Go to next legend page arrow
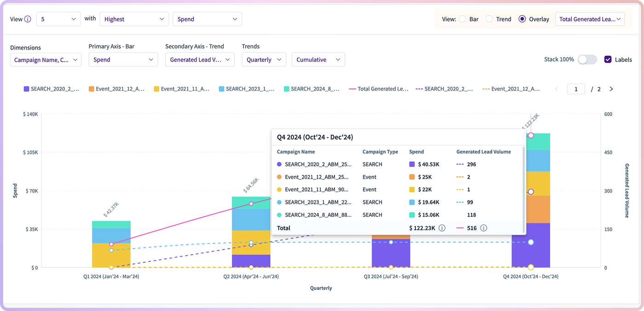The image size is (644, 311). click(611, 89)
